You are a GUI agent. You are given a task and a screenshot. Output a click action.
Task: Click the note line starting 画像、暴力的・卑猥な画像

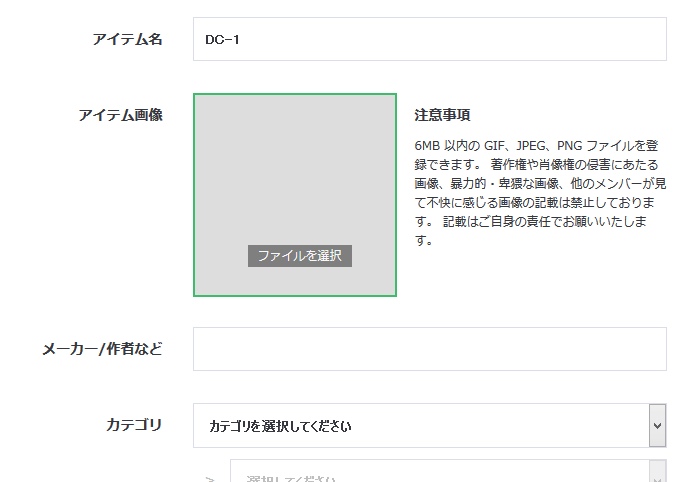540,183
